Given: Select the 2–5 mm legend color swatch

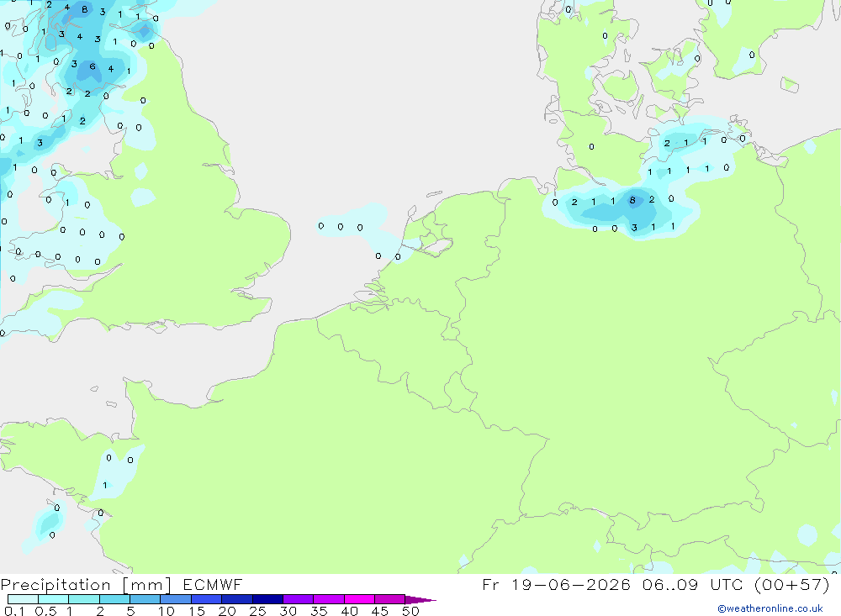Looking at the screenshot, I should point(114,599).
